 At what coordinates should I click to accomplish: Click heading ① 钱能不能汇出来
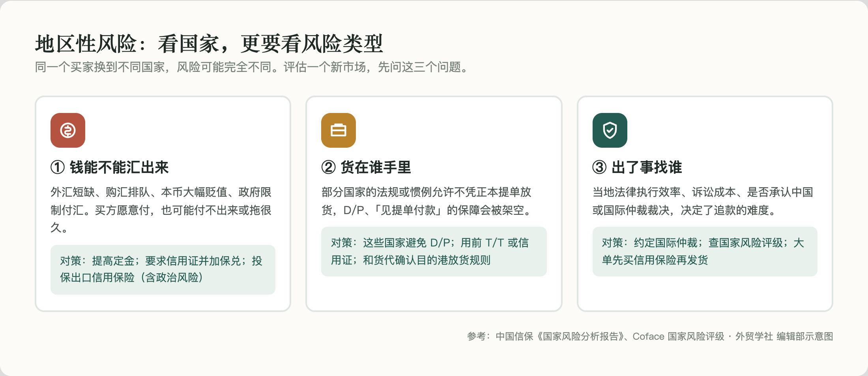coord(110,167)
